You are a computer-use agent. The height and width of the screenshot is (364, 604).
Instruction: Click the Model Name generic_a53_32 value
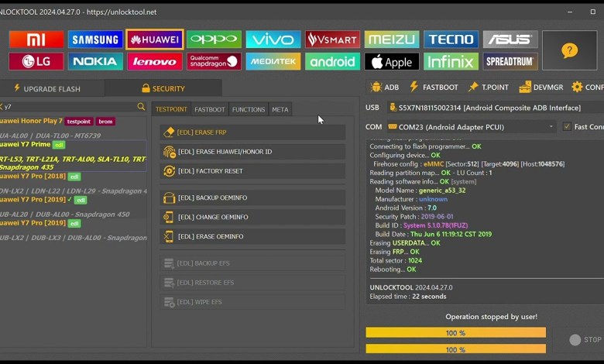(x=442, y=191)
